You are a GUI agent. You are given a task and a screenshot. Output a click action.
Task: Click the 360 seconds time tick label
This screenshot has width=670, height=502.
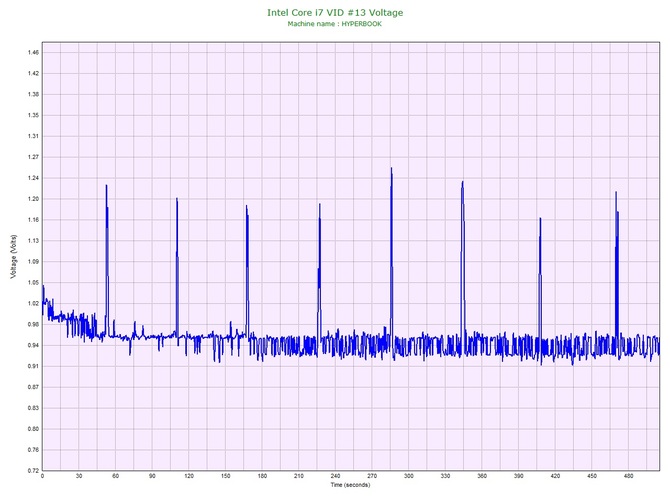pyautogui.click(x=482, y=476)
